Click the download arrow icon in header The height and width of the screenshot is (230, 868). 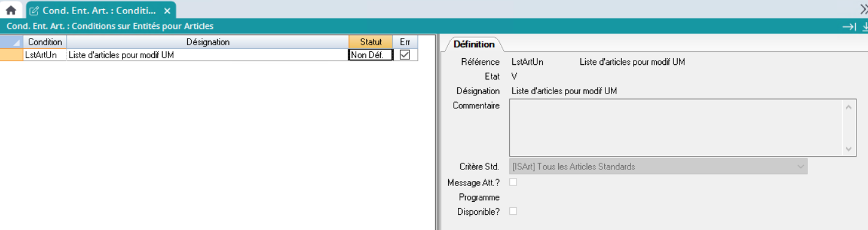click(865, 26)
